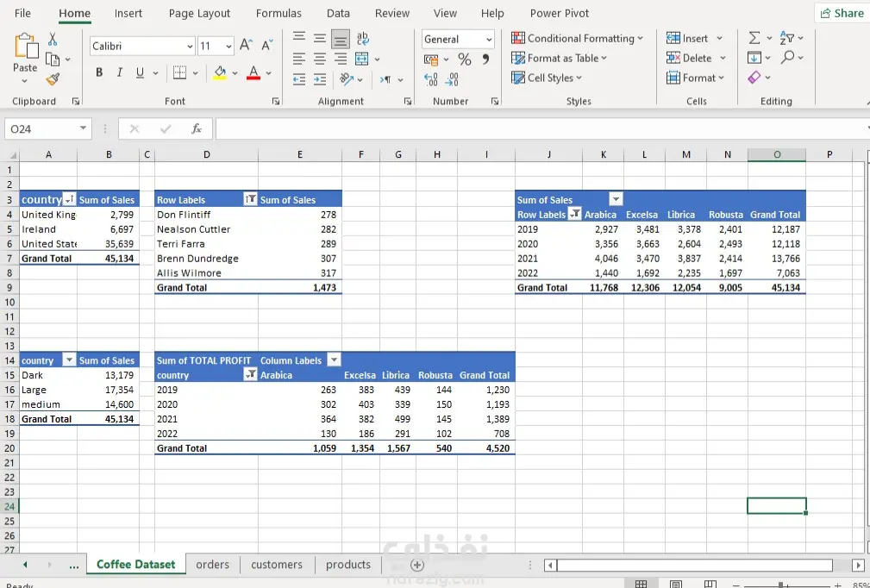
Task: Toggle Bold formatting
Action: [x=99, y=72]
